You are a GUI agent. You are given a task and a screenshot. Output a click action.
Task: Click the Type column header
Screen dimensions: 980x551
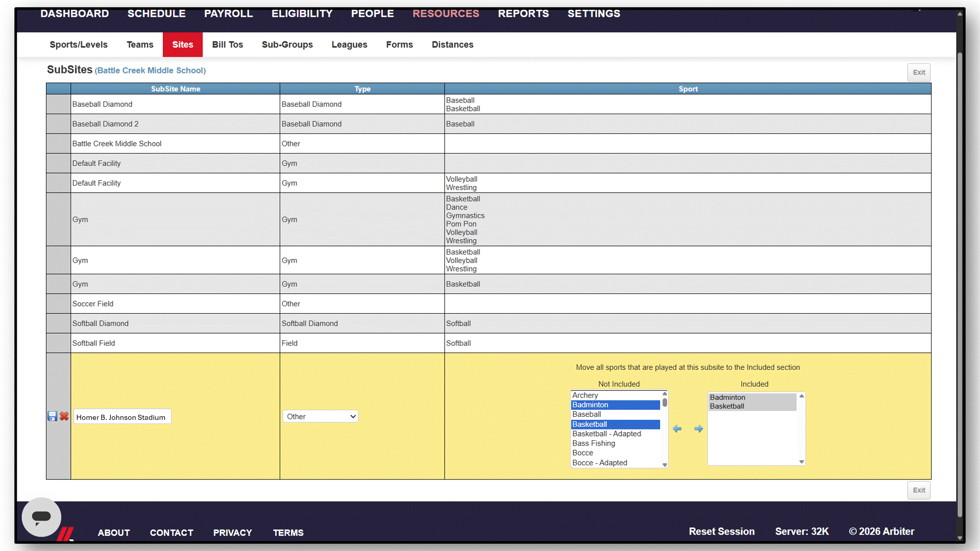point(362,89)
